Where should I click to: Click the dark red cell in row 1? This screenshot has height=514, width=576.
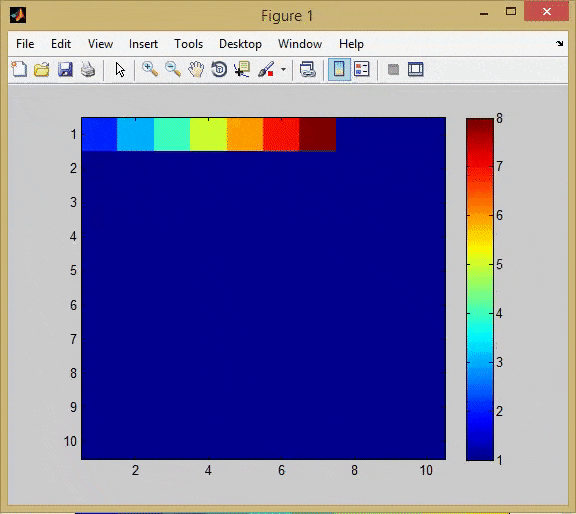pos(318,134)
